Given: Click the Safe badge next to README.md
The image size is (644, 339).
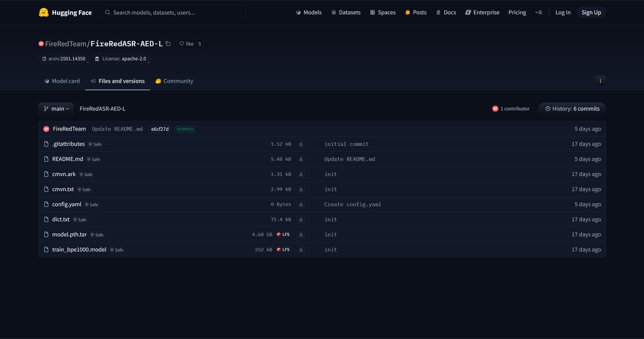Looking at the screenshot, I should pos(94,159).
